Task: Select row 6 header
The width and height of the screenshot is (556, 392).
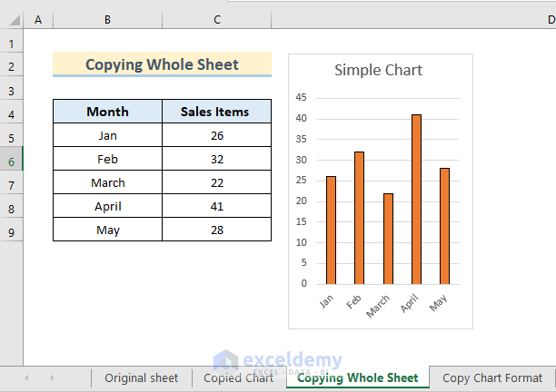Action: click(12, 160)
